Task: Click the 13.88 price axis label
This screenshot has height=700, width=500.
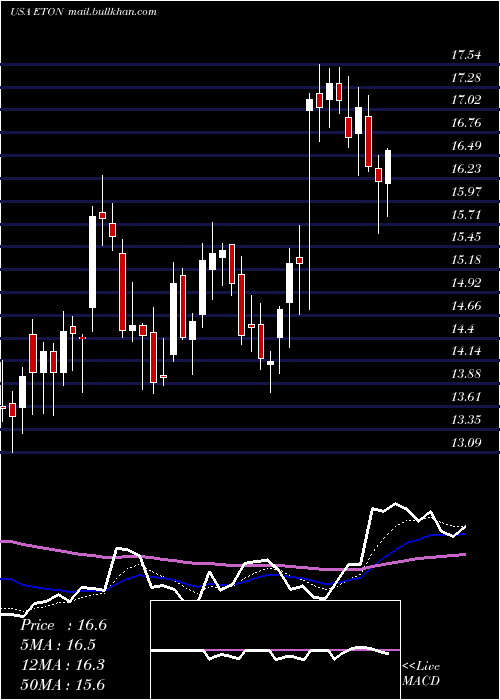Action: point(466,374)
